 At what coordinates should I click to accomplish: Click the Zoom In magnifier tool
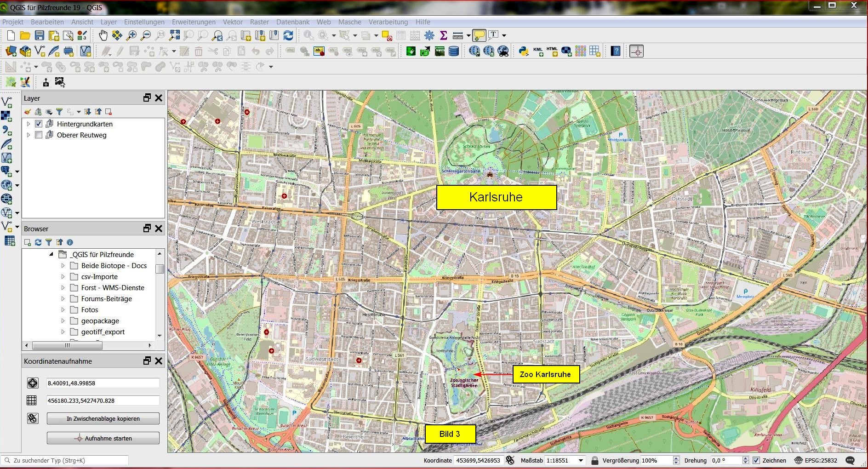tap(131, 35)
